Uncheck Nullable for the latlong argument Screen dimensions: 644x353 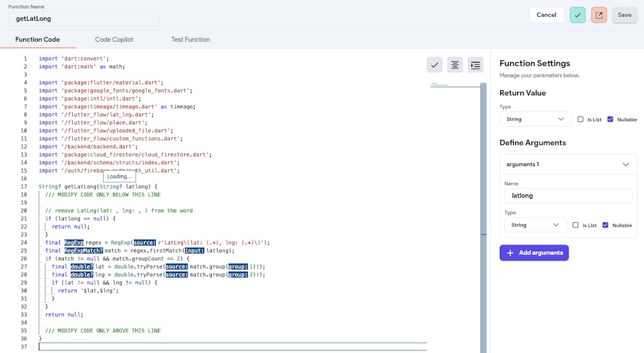(x=605, y=225)
